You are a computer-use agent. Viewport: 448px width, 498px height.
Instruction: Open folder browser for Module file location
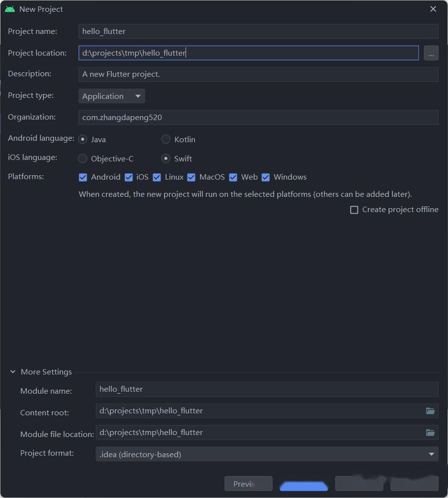[x=430, y=433]
